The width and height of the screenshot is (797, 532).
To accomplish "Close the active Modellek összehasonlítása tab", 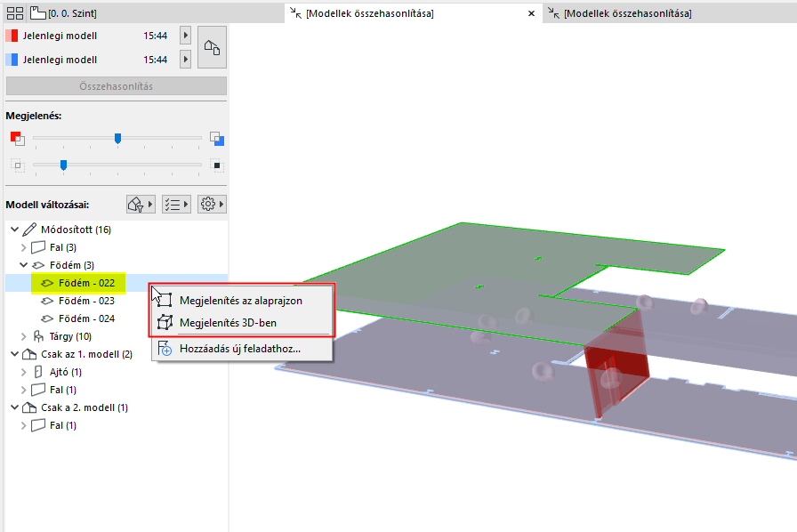I will pos(531,13).
